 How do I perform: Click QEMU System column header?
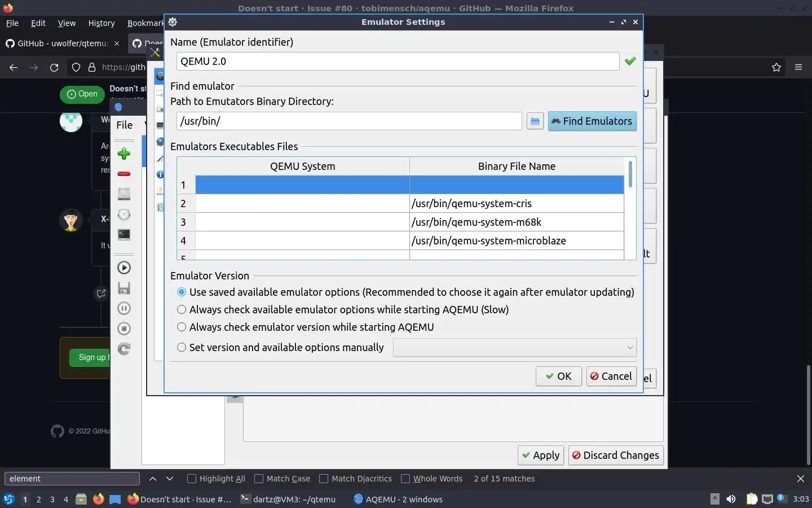click(x=302, y=167)
